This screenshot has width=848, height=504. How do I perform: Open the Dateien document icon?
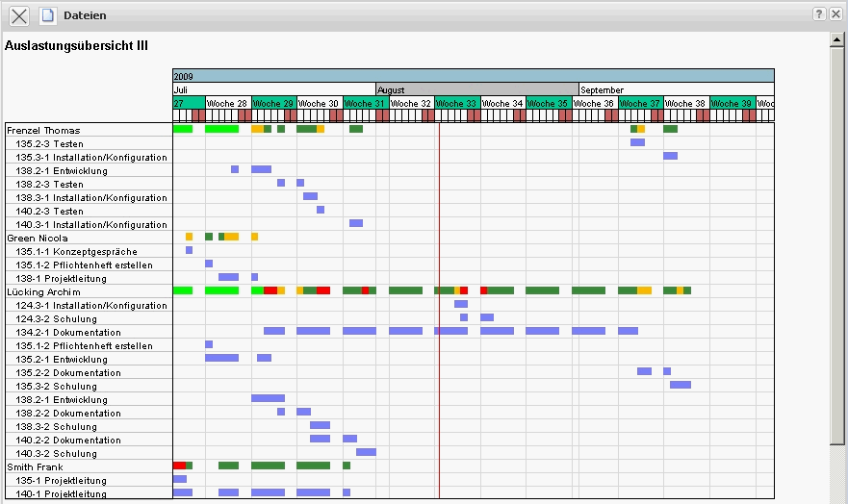point(47,15)
